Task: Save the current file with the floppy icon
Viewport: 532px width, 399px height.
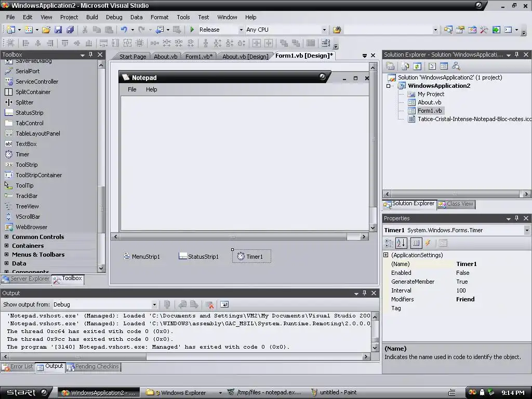Action: click(58, 30)
